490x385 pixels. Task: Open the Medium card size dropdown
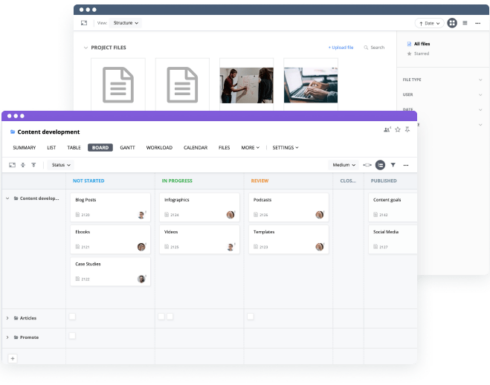click(x=344, y=165)
